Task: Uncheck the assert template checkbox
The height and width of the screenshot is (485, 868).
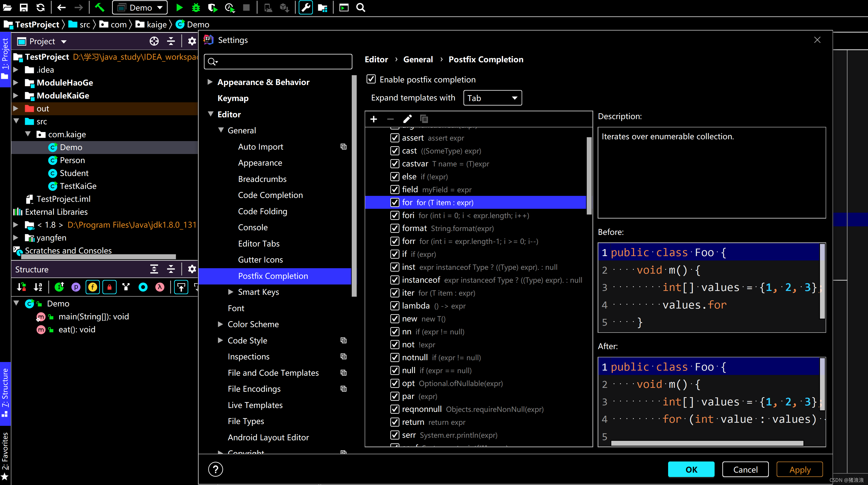Action: pyautogui.click(x=395, y=138)
